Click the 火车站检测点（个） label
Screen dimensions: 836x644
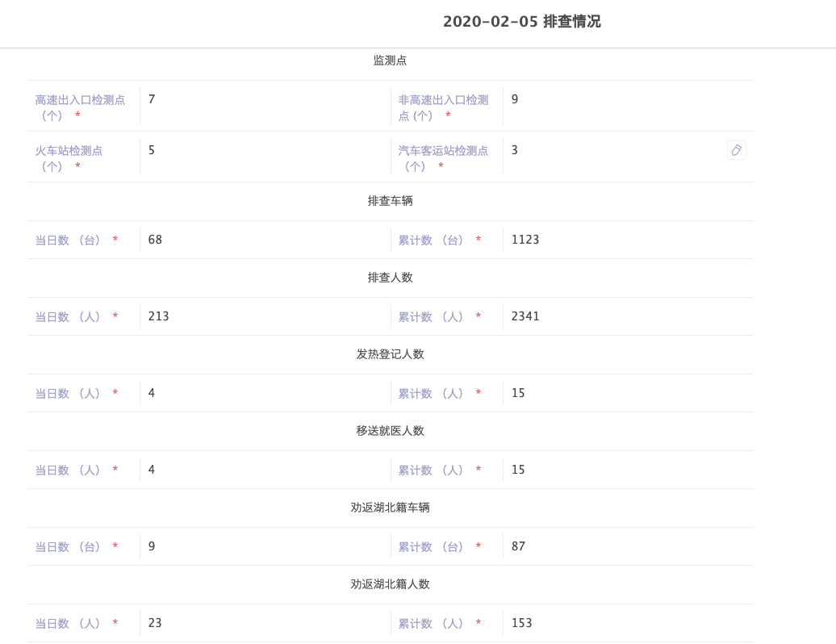pyautogui.click(x=69, y=158)
